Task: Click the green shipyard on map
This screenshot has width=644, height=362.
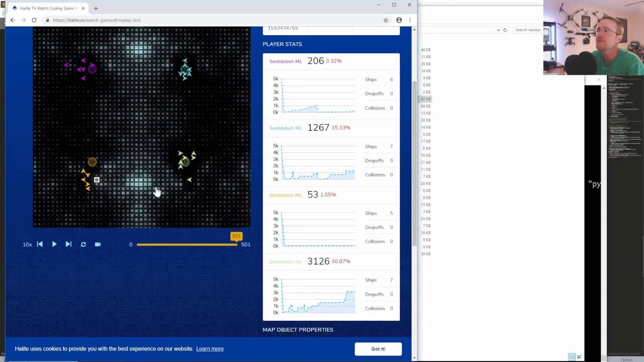Action: [185, 162]
